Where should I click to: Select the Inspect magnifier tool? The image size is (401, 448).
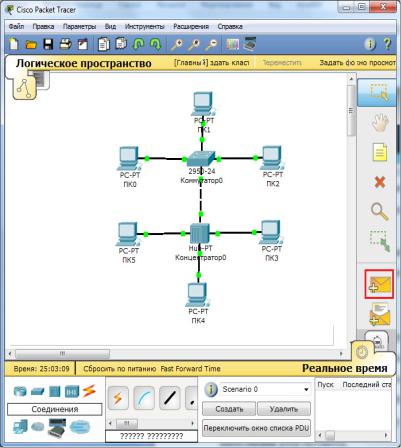380,212
